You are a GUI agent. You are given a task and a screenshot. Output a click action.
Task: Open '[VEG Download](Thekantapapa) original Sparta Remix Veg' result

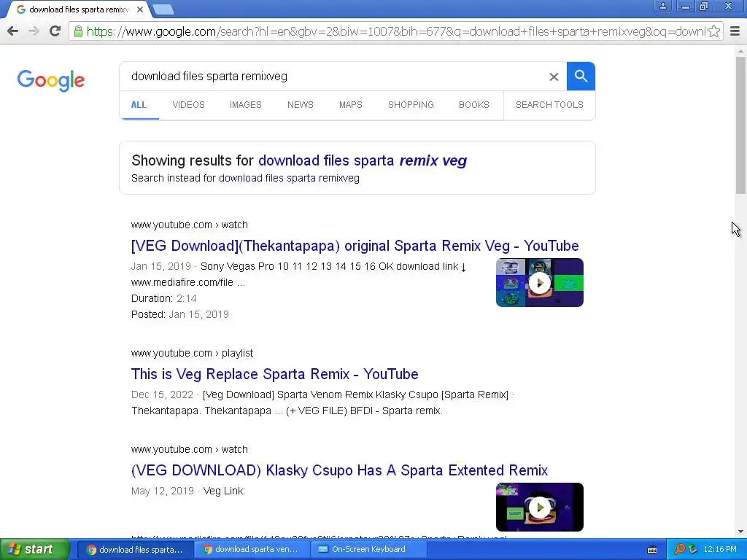[x=355, y=246]
